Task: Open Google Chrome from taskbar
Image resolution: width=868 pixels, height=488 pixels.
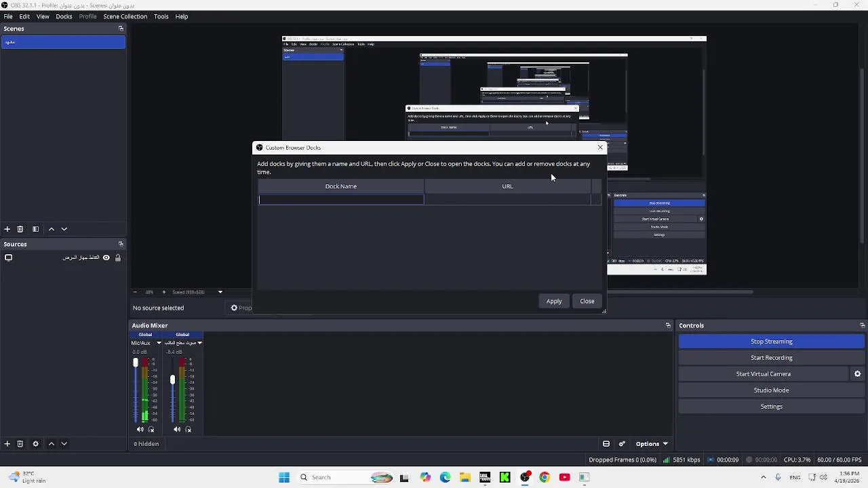Action: pyautogui.click(x=545, y=477)
